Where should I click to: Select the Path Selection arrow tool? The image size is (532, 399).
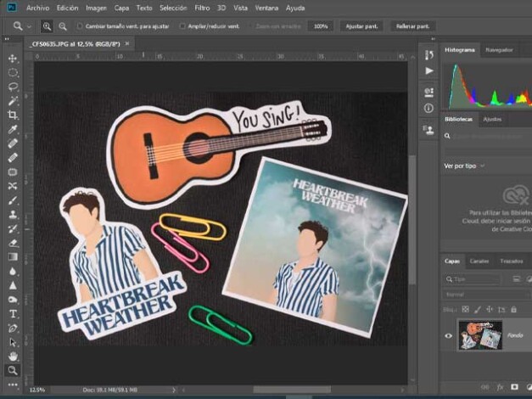pyautogui.click(x=13, y=342)
